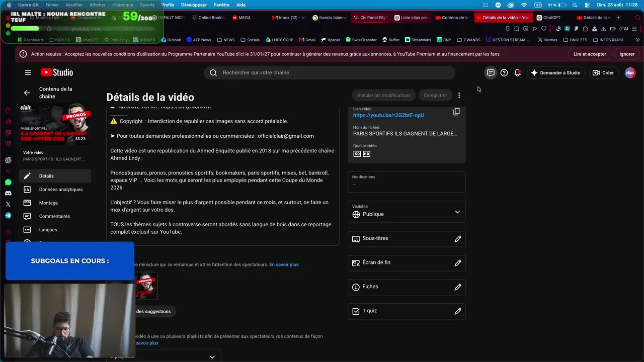
Task: Click the HD video quality badge
Action: tap(366, 154)
